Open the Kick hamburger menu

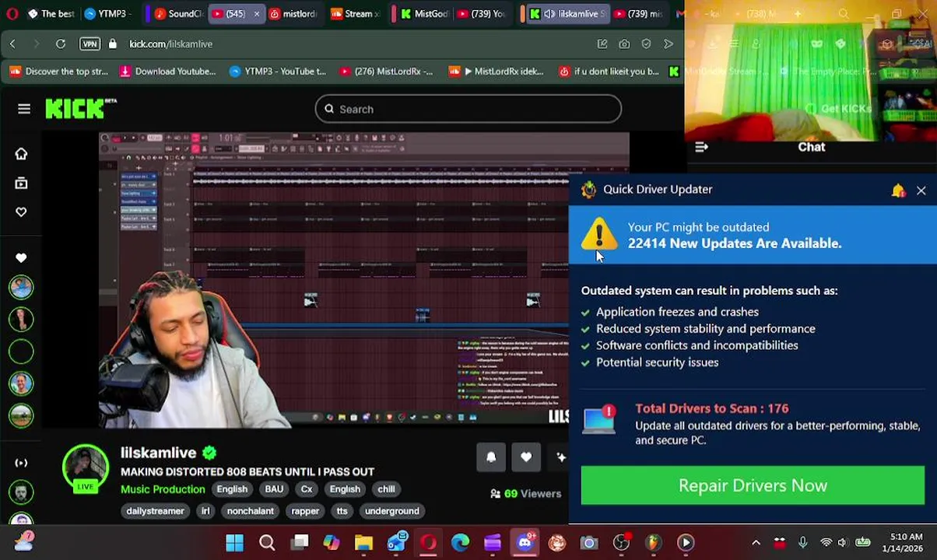pyautogui.click(x=24, y=109)
